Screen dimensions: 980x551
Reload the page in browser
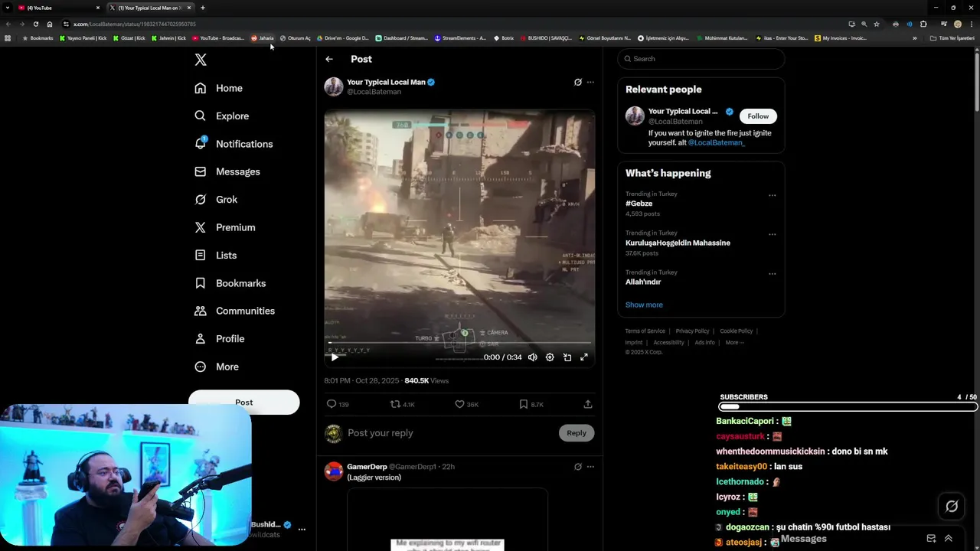35,24
